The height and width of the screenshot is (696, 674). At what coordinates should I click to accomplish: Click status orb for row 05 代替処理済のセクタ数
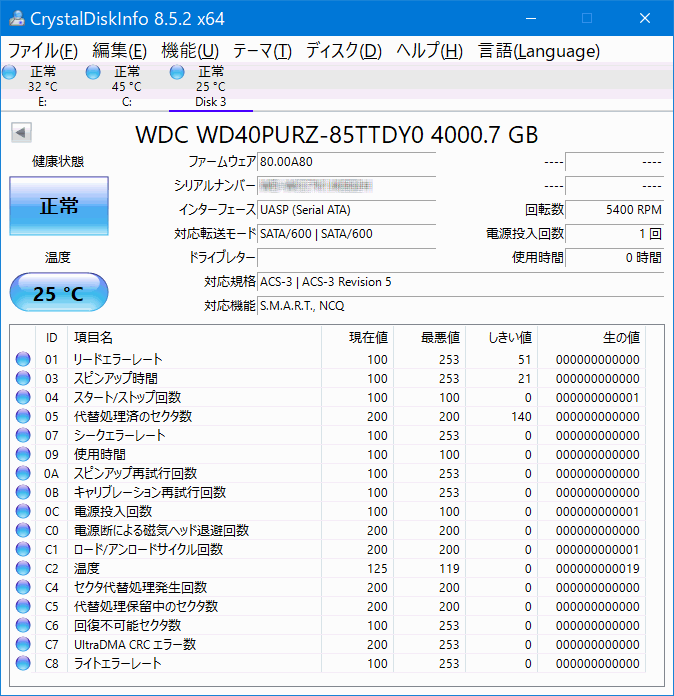(x=23, y=416)
